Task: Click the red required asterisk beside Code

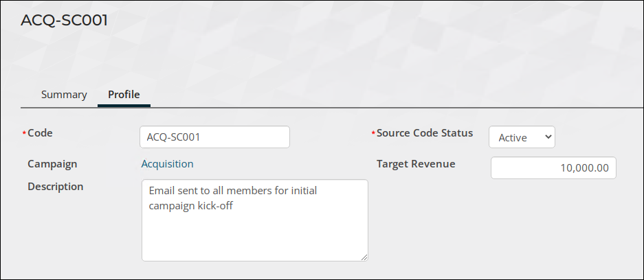Action: [24, 133]
